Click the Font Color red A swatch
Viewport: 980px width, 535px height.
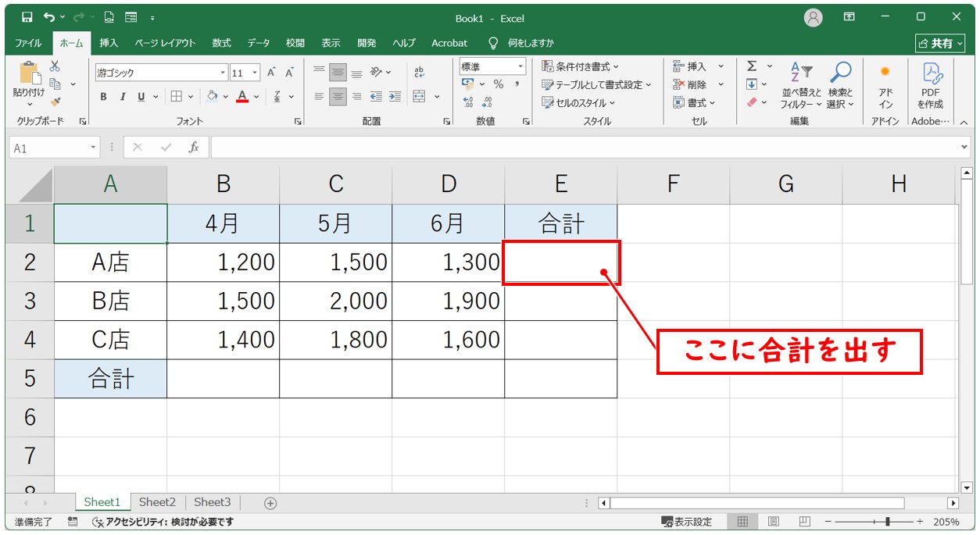click(x=241, y=97)
